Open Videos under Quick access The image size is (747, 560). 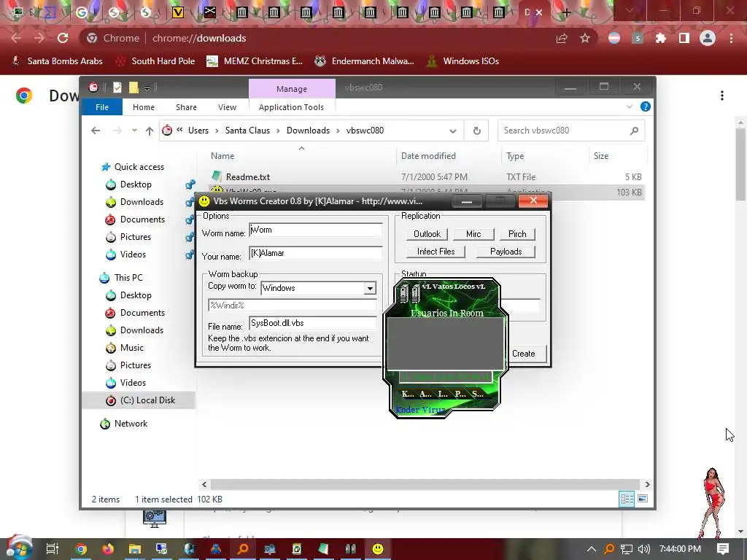(133, 254)
